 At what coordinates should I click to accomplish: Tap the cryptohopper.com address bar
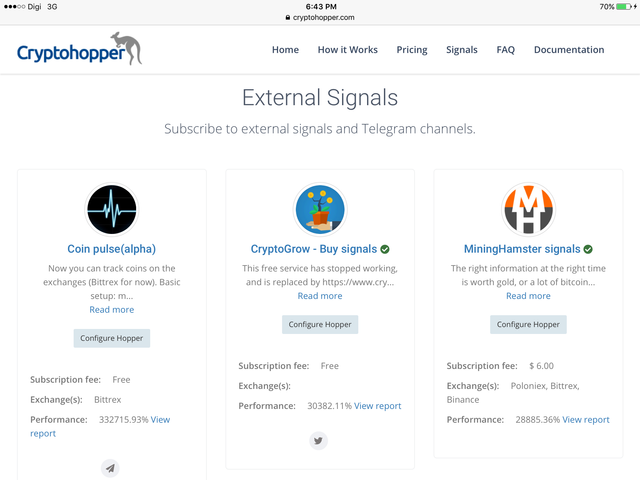coord(320,17)
